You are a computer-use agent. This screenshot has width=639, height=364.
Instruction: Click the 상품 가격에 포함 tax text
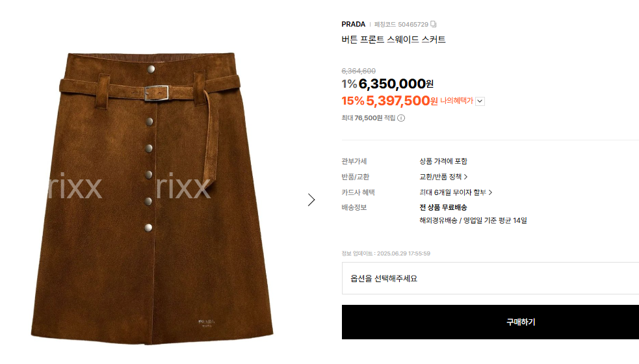click(443, 161)
